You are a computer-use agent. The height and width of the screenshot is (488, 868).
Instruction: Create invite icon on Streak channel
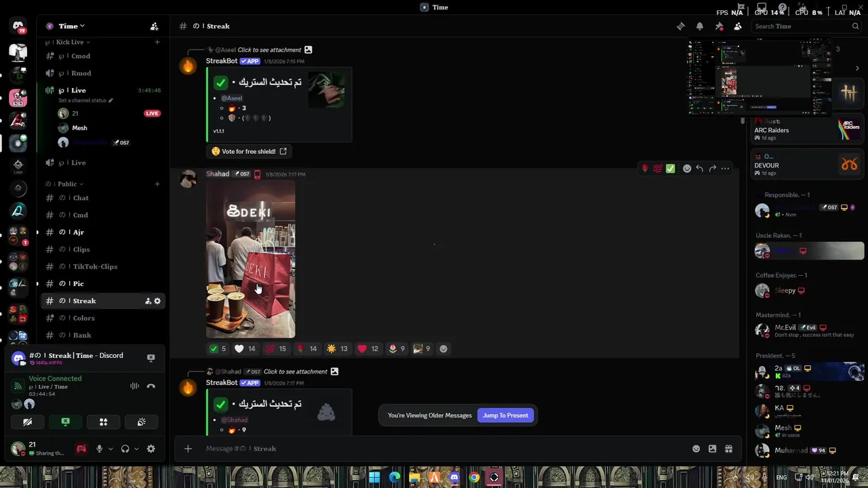(148, 301)
